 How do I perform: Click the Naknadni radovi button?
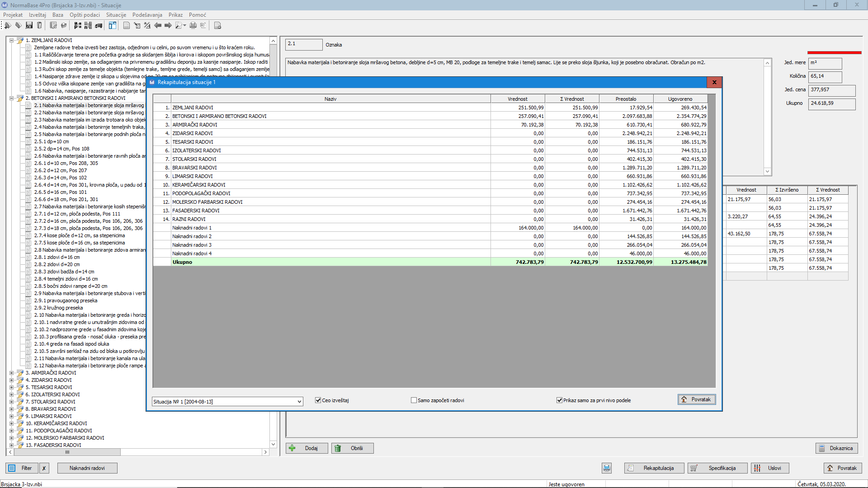[87, 468]
